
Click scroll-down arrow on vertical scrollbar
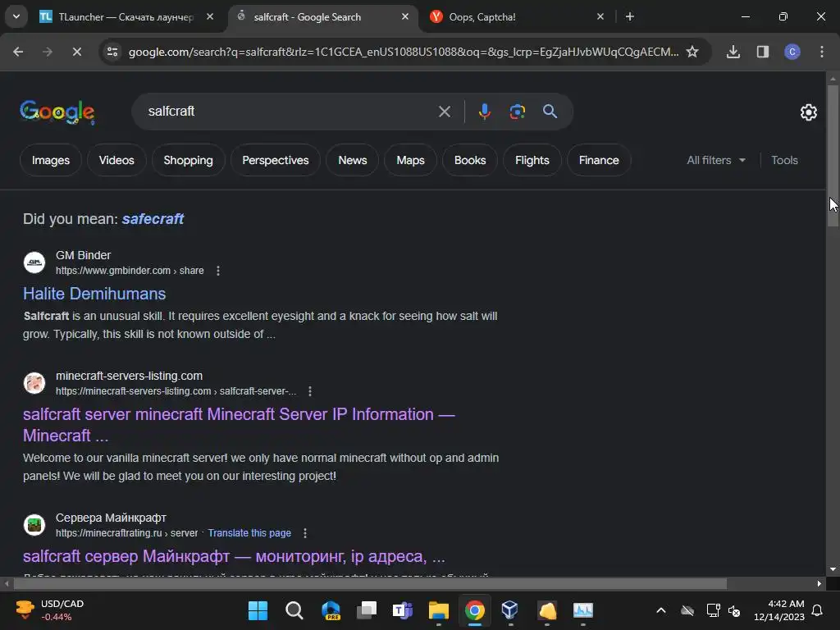click(x=833, y=569)
